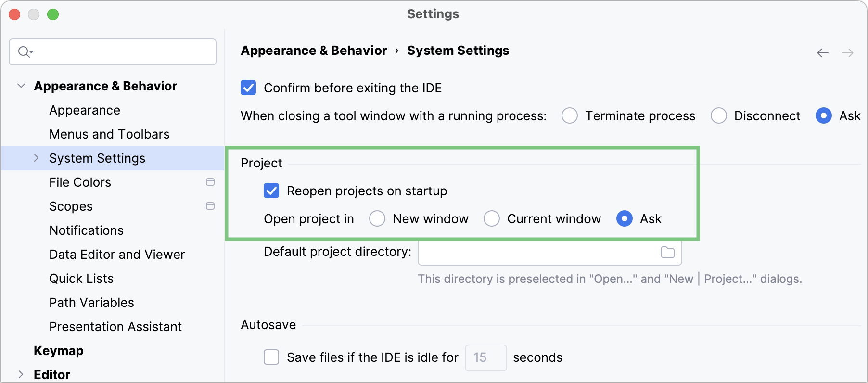Disable Confirm before exiting the IDE
This screenshot has height=383, width=868.
248,88
